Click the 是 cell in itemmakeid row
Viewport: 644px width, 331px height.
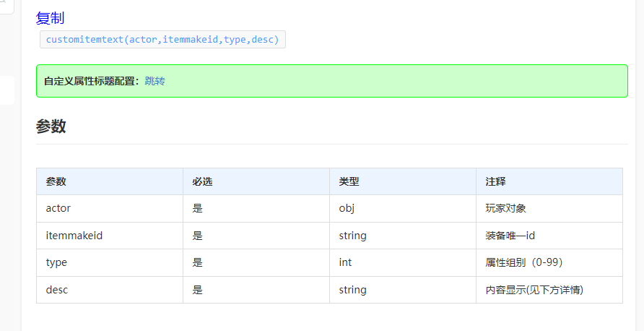[256, 236]
